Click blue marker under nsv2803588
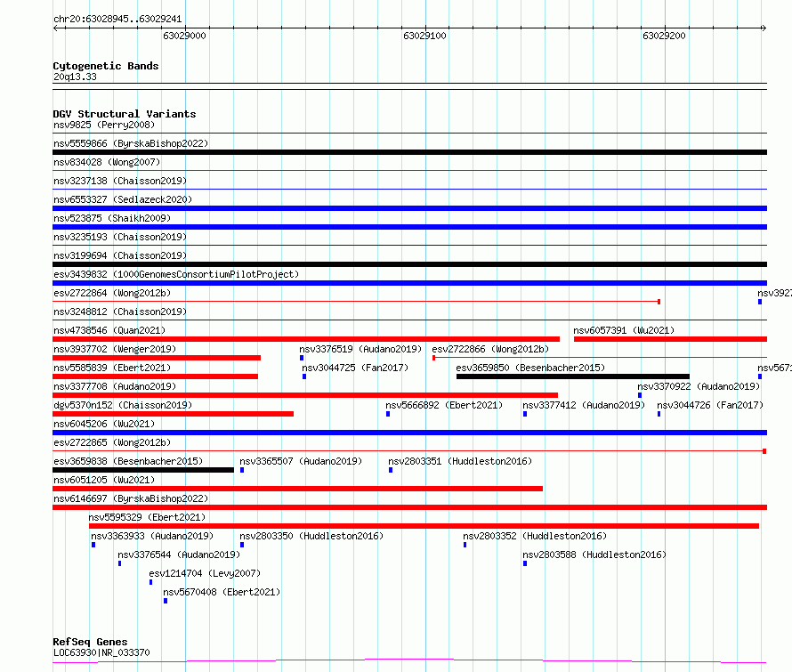 point(525,563)
